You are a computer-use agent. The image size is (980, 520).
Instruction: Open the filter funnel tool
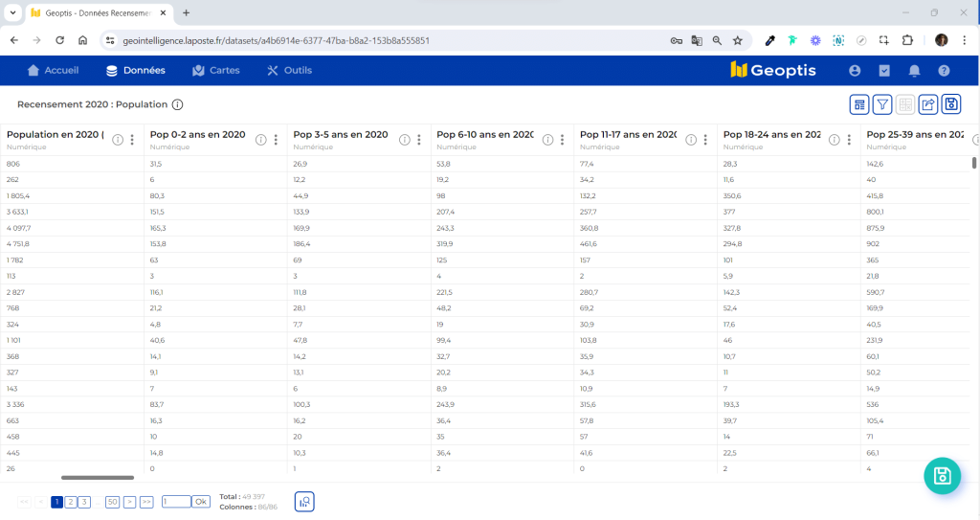[882, 104]
